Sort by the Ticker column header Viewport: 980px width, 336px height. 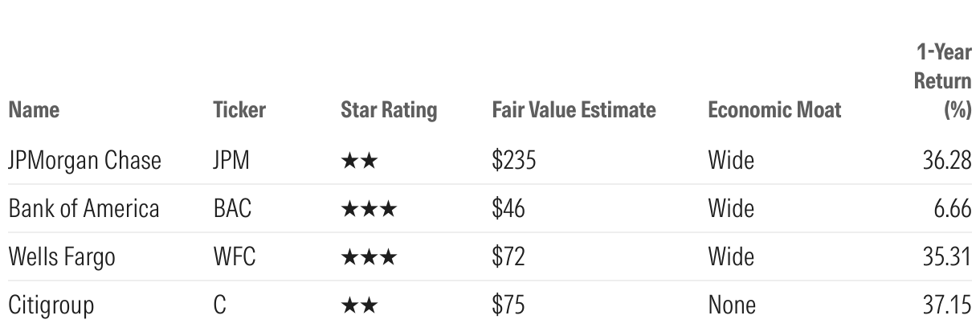[x=239, y=111]
